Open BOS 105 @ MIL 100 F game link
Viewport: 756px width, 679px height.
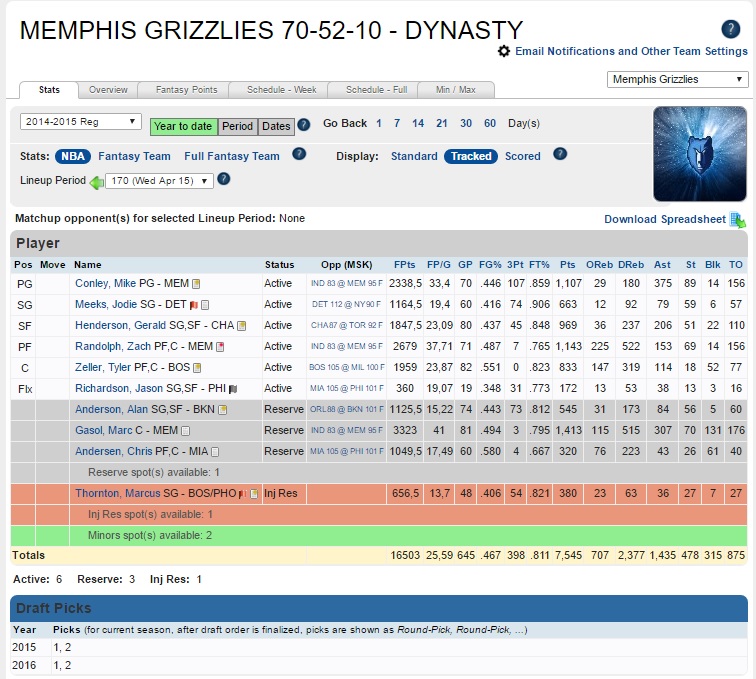tap(347, 367)
